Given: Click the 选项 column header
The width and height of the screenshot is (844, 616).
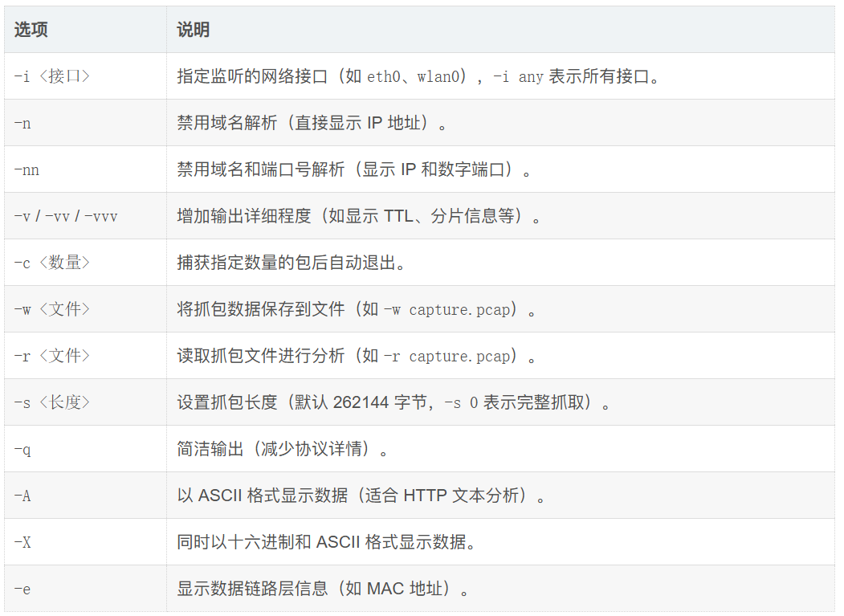Looking at the screenshot, I should pyautogui.click(x=31, y=30).
